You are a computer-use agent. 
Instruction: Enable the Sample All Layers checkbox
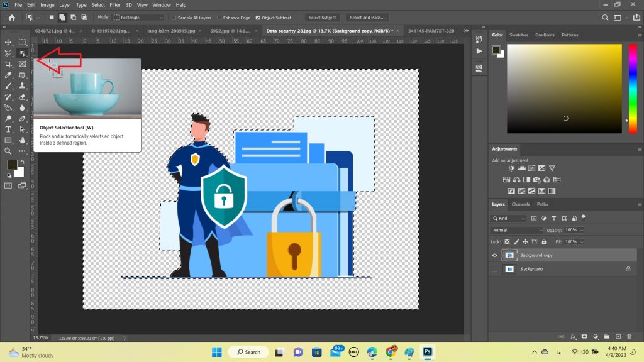pos(174,18)
